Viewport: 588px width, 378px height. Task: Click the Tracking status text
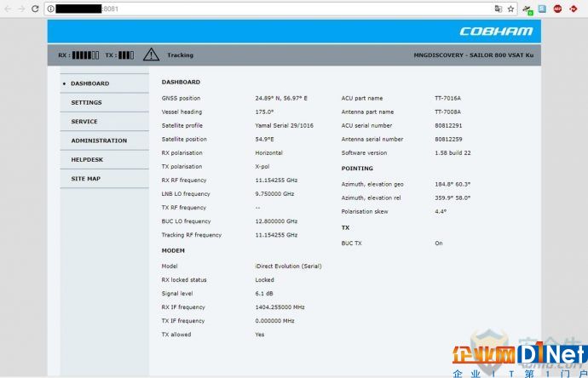(x=181, y=55)
